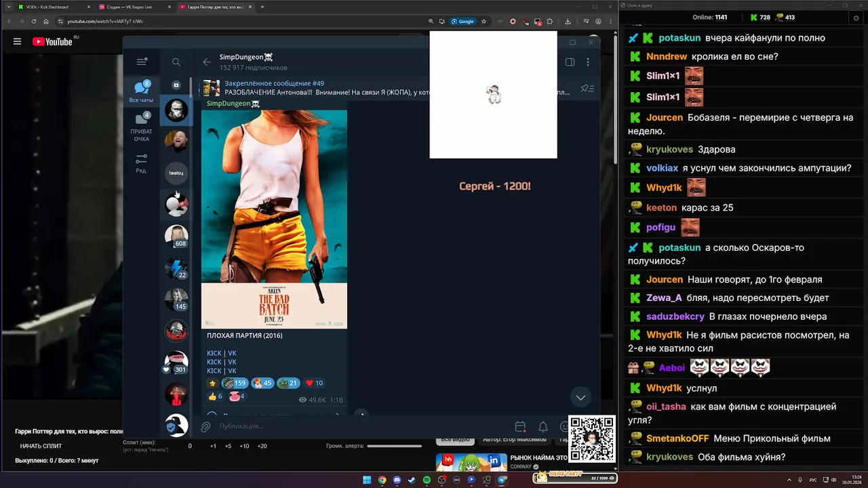Screen dimensions: 868x488
Task: Go to the YouTube home logo
Action: tap(53, 41)
